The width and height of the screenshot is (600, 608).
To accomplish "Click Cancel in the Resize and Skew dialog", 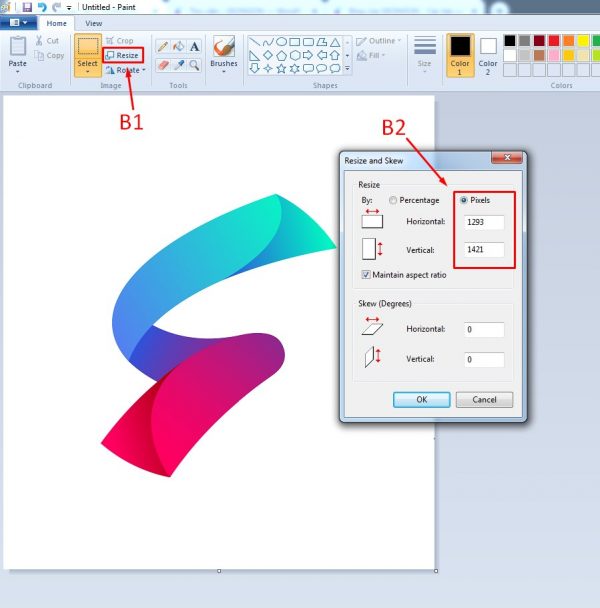I will pos(484,400).
